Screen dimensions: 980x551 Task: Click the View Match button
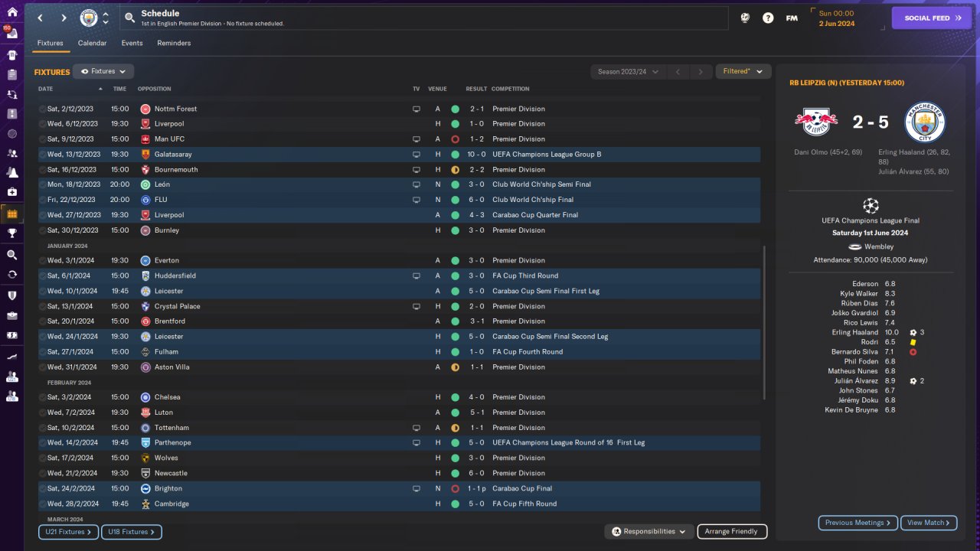click(x=929, y=523)
